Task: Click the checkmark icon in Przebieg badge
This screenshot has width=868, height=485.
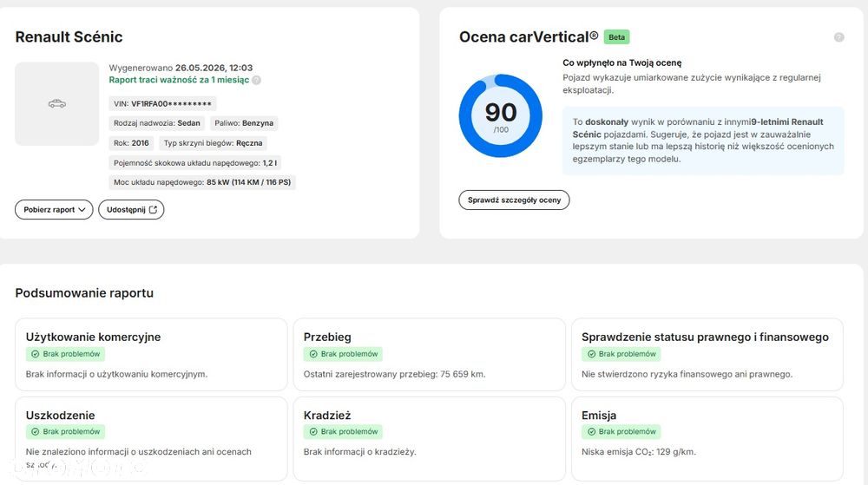Action: 313,354
